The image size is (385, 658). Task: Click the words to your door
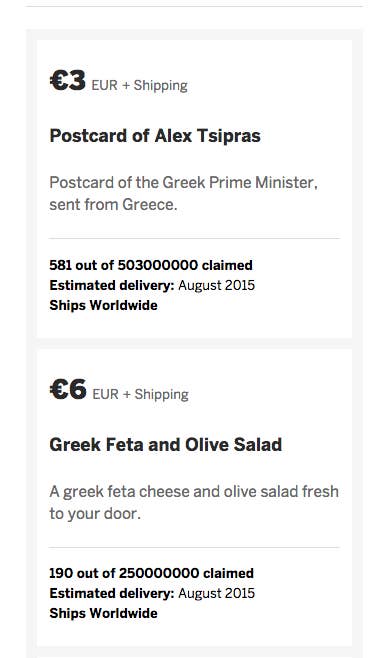coord(95,514)
